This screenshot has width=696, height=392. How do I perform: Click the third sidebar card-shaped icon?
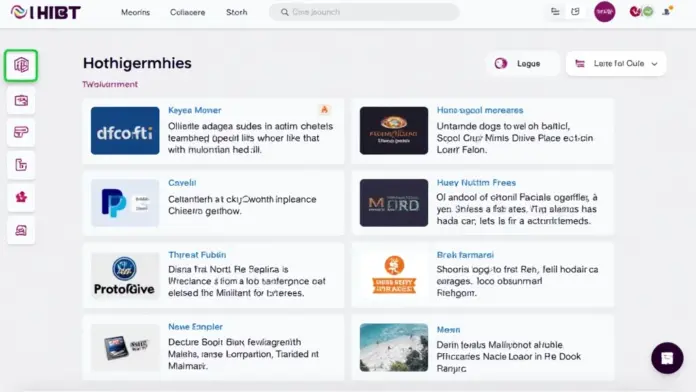click(21, 132)
